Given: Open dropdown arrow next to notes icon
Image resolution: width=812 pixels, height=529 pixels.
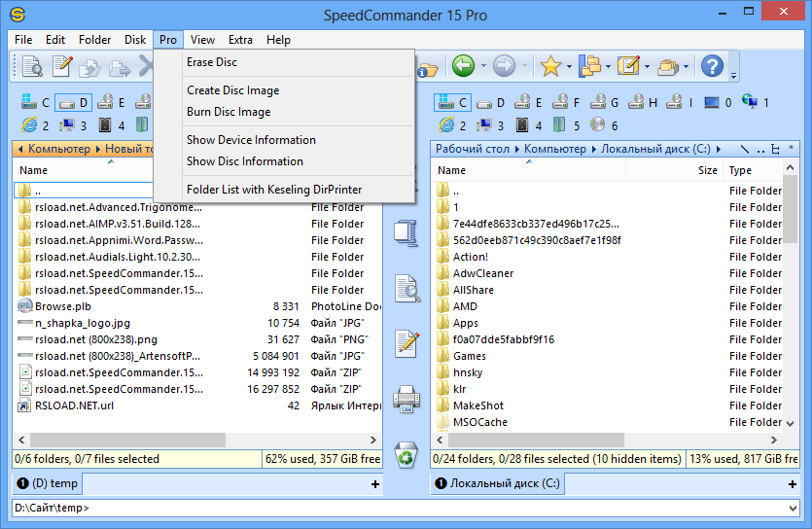Looking at the screenshot, I should (648, 66).
